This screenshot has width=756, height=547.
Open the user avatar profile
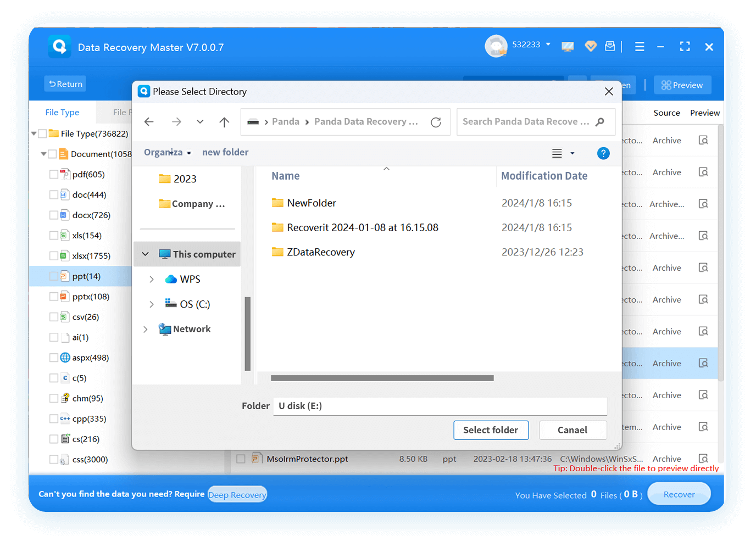click(496, 46)
